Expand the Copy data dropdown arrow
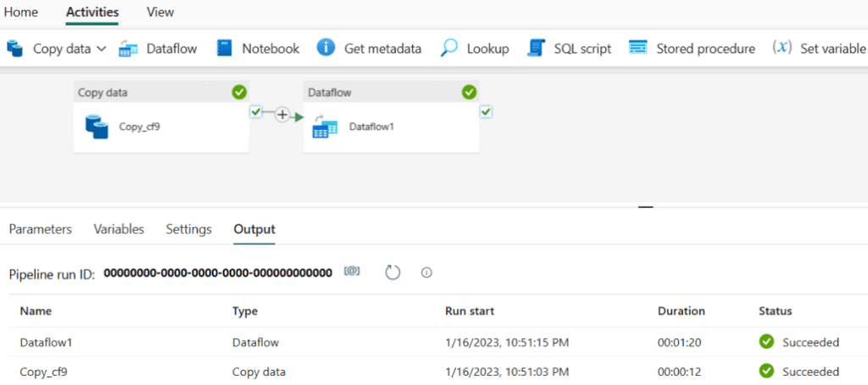The height and width of the screenshot is (385, 868). (102, 48)
